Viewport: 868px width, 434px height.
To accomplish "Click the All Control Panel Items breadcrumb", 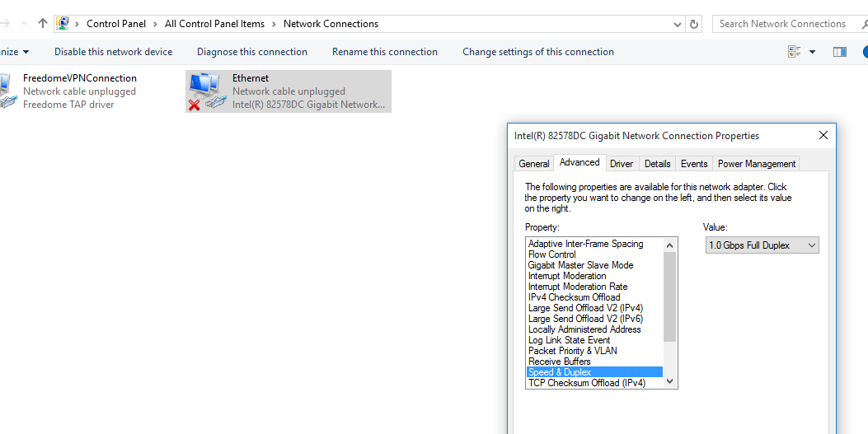I will point(215,24).
